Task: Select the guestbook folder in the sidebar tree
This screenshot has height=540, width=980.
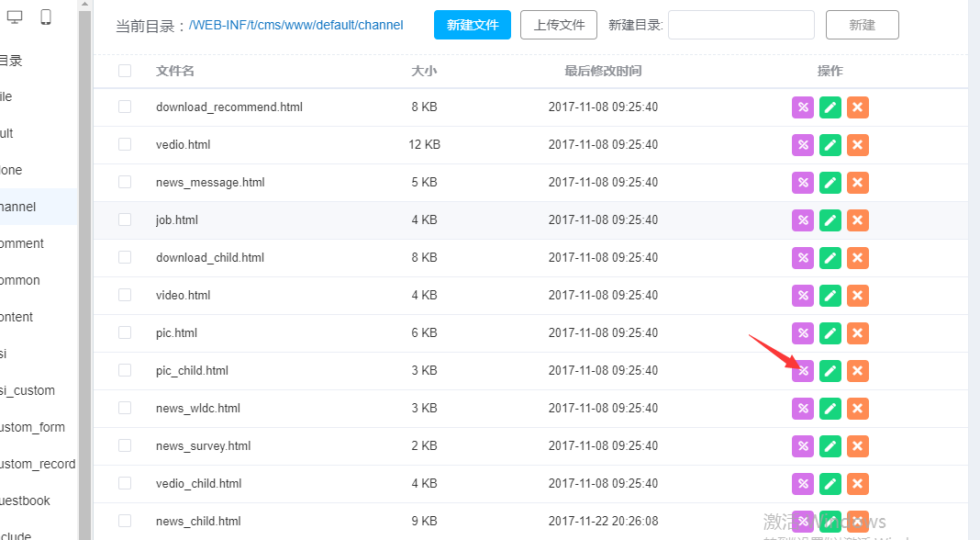Action: pos(25,501)
